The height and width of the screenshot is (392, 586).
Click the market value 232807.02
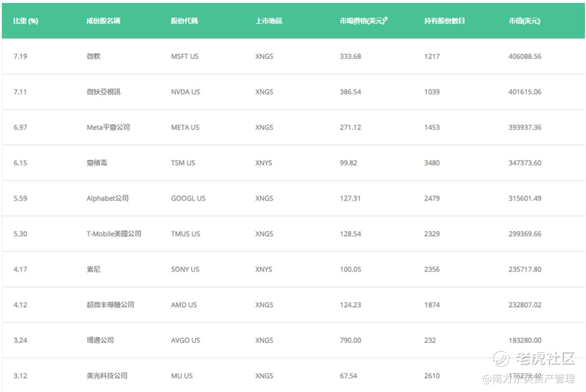tap(525, 305)
